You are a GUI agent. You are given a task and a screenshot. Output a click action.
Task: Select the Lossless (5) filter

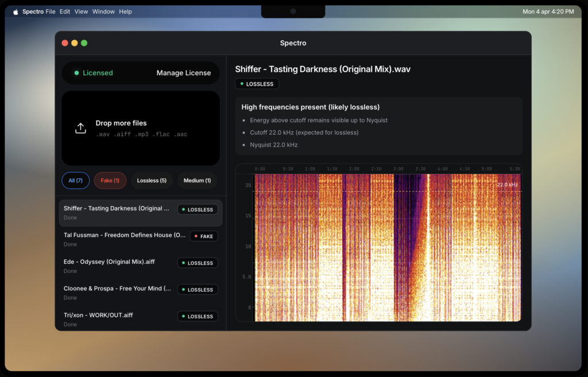152,180
